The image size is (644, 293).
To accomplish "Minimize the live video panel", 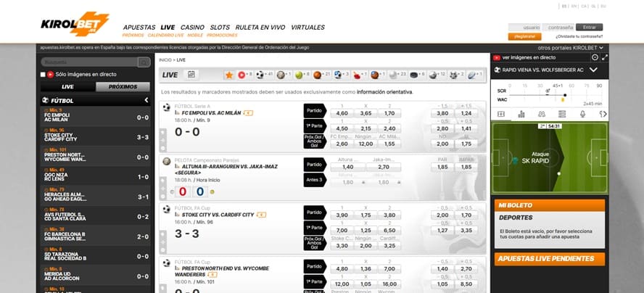I will coord(595,57).
